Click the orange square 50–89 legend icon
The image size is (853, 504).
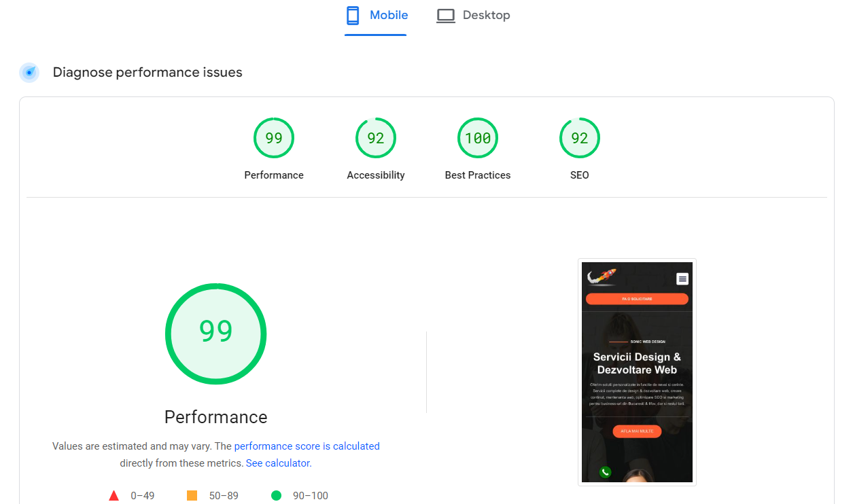(x=192, y=496)
